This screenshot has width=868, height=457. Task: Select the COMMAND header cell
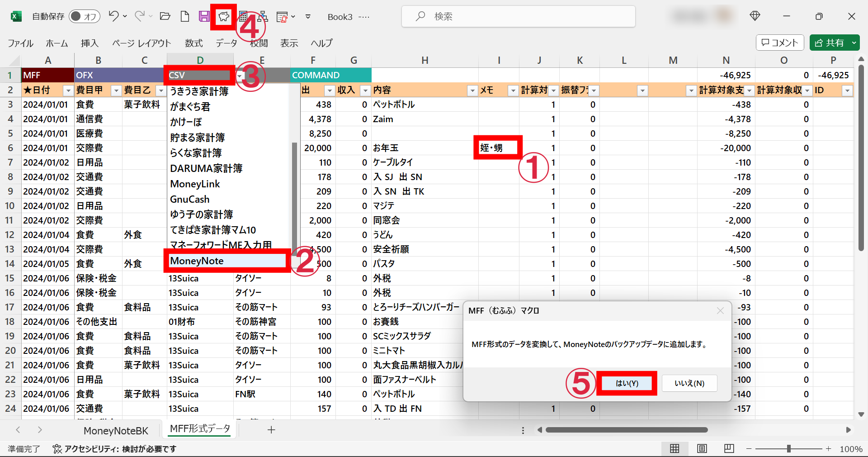pos(330,75)
